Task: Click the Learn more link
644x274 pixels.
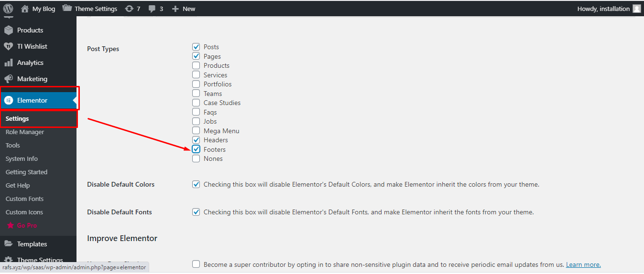Action: click(583, 264)
